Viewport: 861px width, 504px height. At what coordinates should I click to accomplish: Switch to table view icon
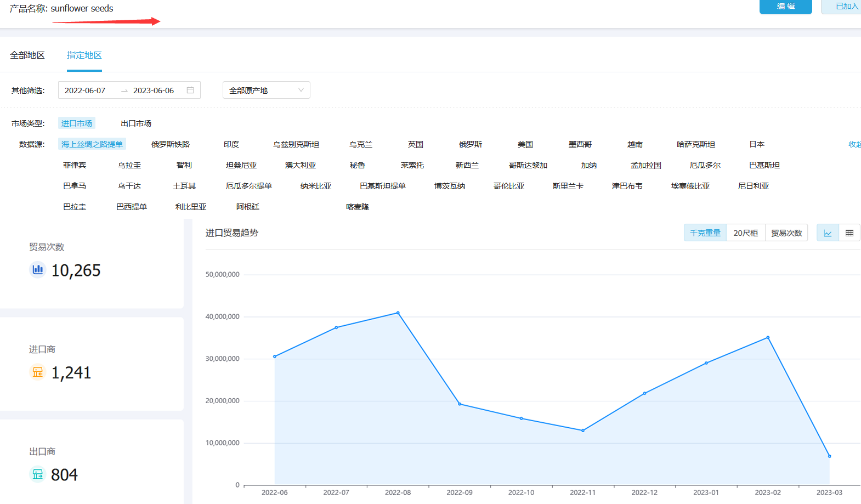849,233
